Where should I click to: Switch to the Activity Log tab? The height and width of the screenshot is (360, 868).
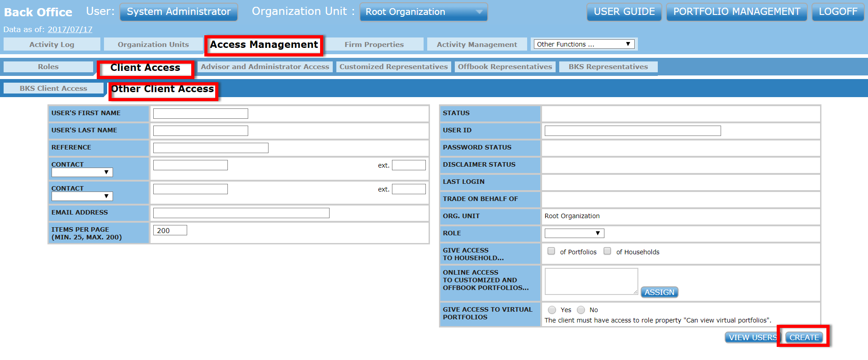[x=52, y=44]
